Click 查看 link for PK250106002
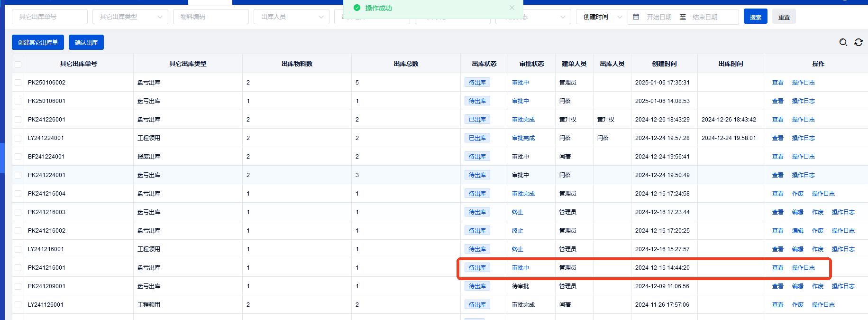868x320 pixels. point(777,83)
